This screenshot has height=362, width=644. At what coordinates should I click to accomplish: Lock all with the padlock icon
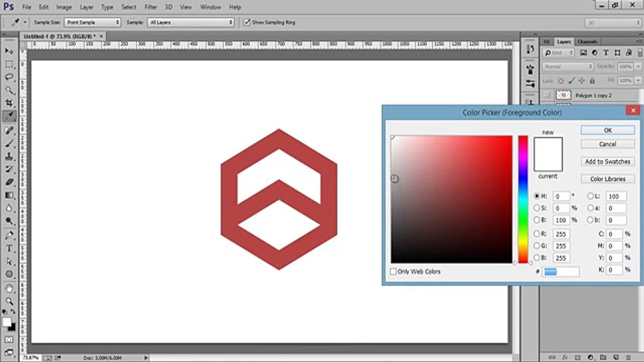[x=592, y=80]
